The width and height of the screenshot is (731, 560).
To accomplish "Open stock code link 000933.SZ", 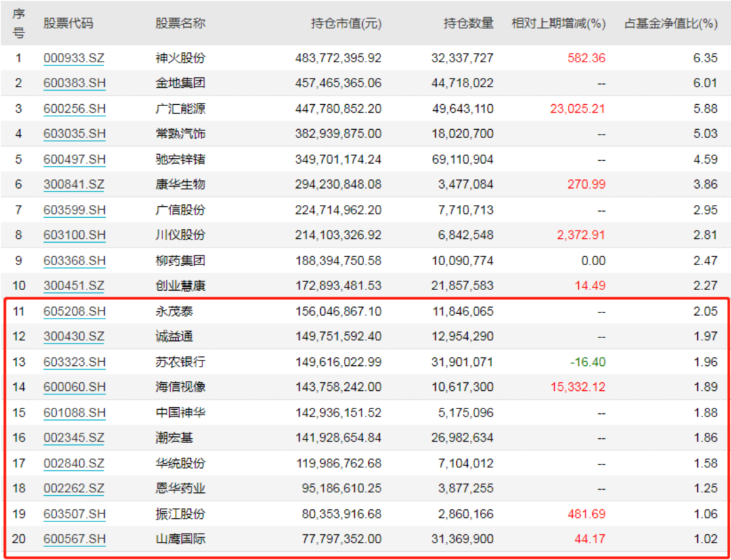I will tap(74, 58).
